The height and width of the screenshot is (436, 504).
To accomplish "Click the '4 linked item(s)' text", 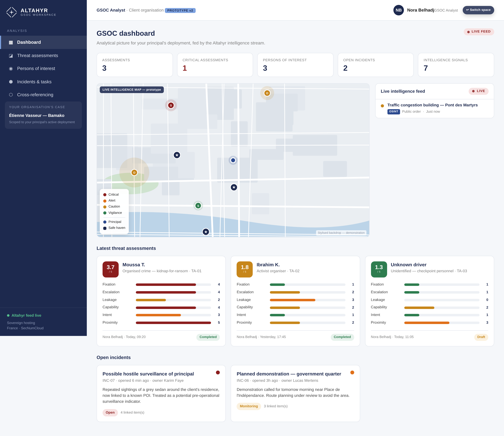I will [x=132, y=412].
